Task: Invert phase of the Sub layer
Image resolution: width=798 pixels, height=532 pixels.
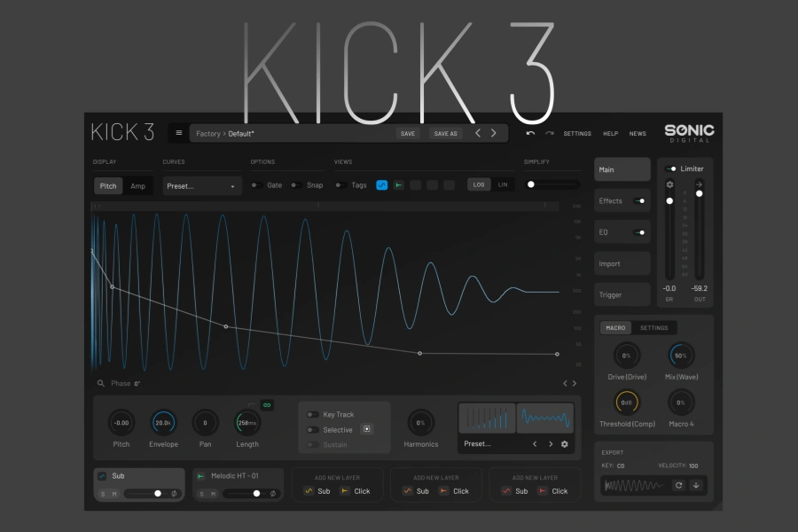Action: tap(174, 493)
